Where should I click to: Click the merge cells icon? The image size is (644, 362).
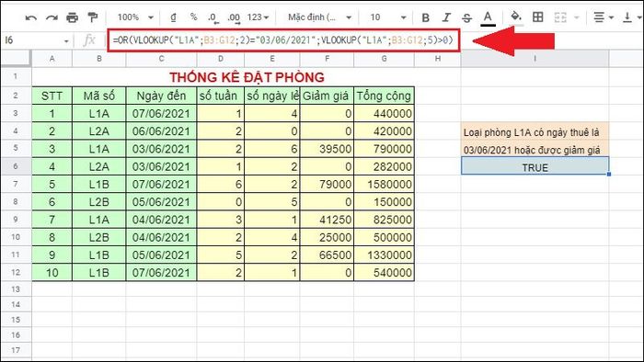560,17
